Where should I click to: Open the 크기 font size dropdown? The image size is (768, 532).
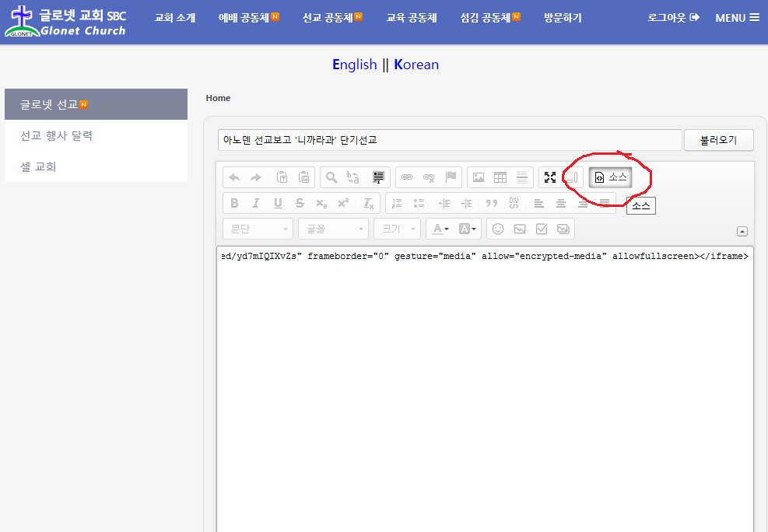397,229
